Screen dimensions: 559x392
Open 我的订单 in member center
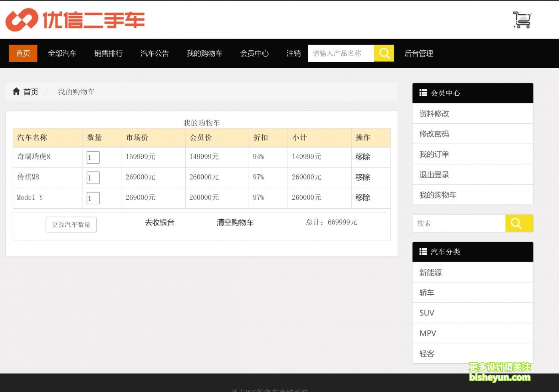pyautogui.click(x=434, y=154)
